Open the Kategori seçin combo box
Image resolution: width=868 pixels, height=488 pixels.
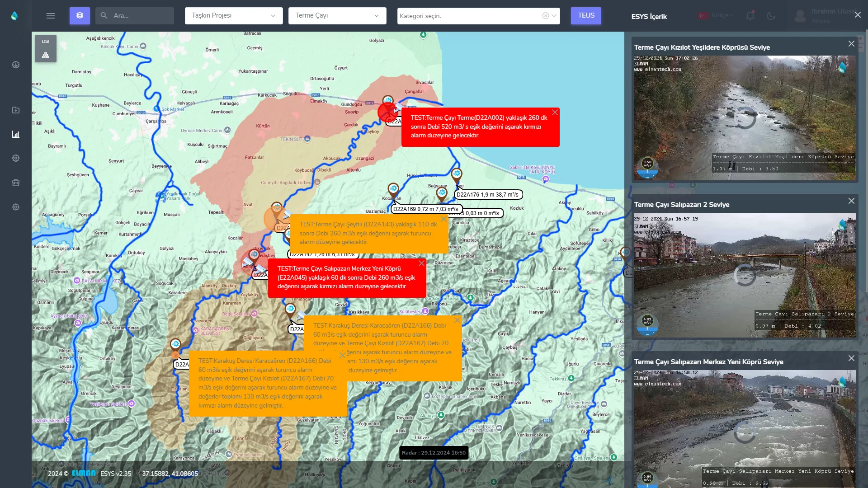pyautogui.click(x=470, y=16)
